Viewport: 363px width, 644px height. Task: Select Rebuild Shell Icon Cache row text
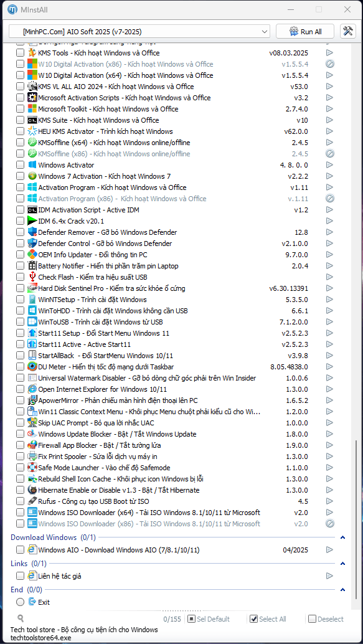(121, 479)
